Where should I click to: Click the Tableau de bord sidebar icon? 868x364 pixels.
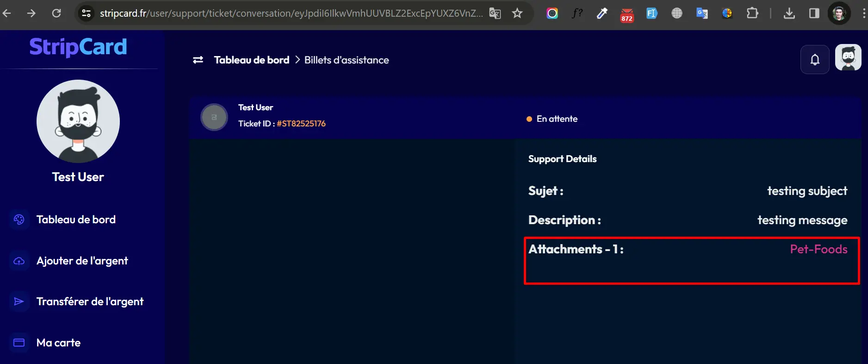click(x=19, y=220)
